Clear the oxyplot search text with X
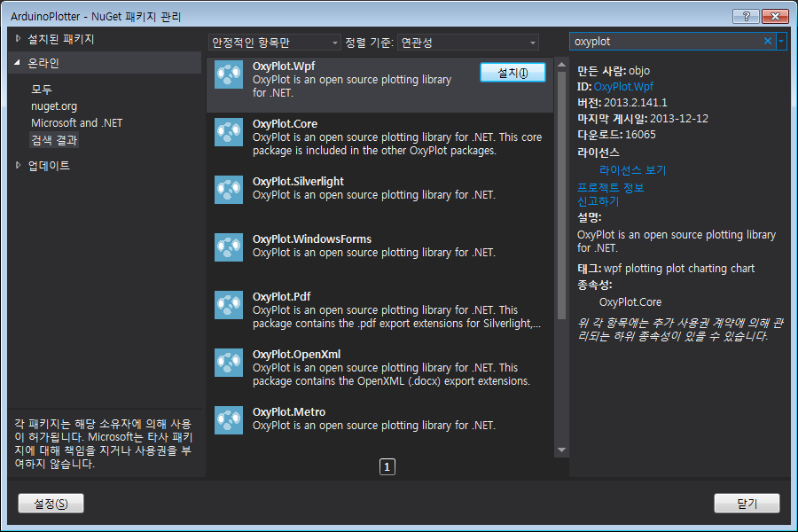Image resolution: width=798 pixels, height=532 pixels. (768, 42)
